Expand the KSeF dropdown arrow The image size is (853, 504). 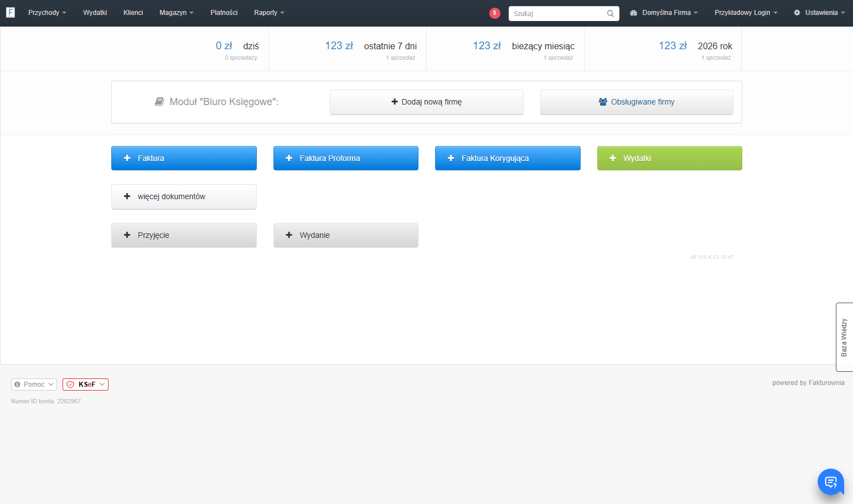(102, 385)
